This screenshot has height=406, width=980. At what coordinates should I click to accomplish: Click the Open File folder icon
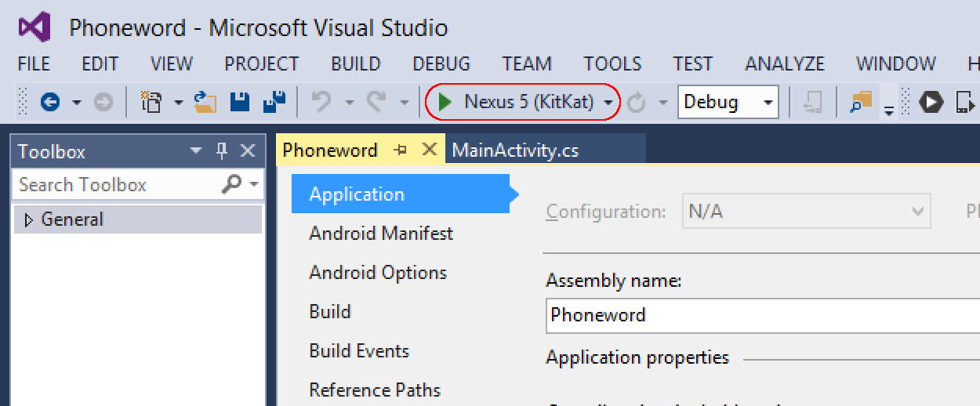(x=205, y=102)
